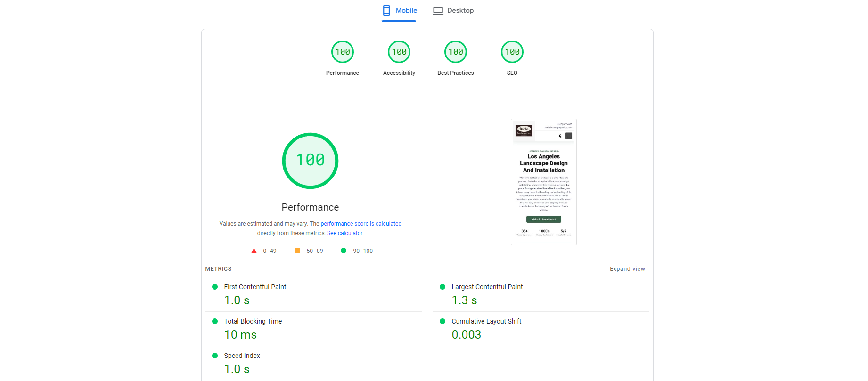Click the large Performance 100 gauge
The width and height of the screenshot is (868, 381).
pyautogui.click(x=310, y=161)
